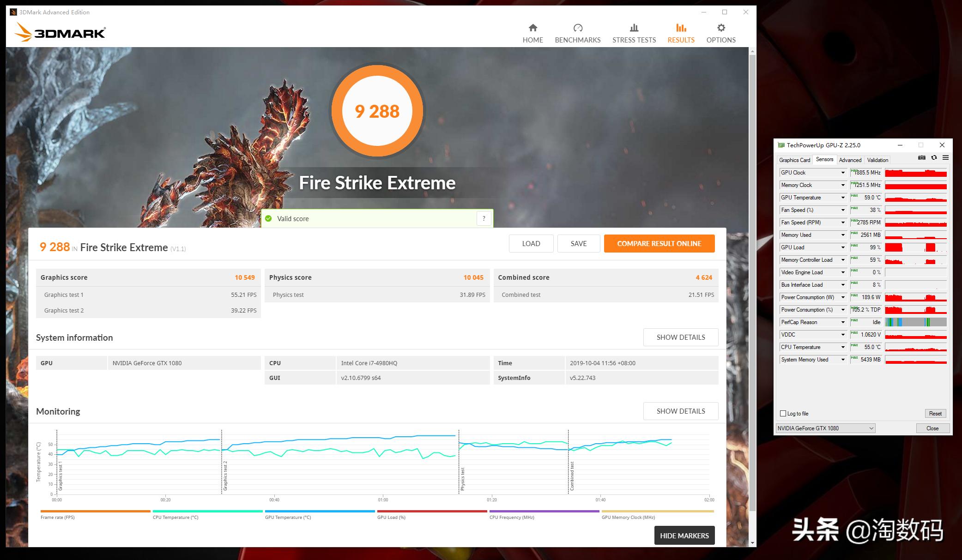Enable the Log to file checkbox in GPU-Z
962x560 pixels.
click(783, 413)
